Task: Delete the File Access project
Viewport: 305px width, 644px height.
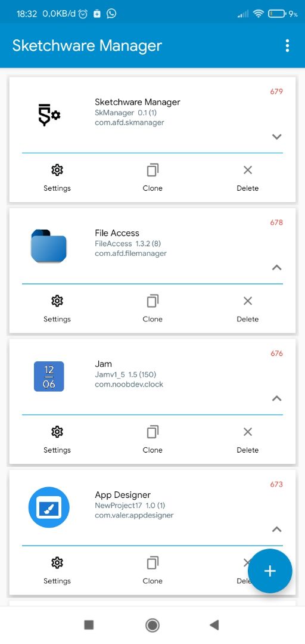Action: tap(248, 309)
